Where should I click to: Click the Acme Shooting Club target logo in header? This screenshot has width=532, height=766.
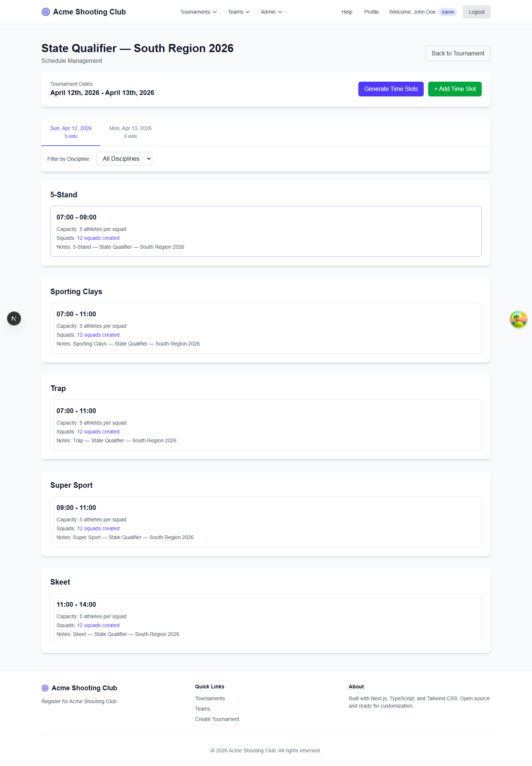[x=46, y=12]
